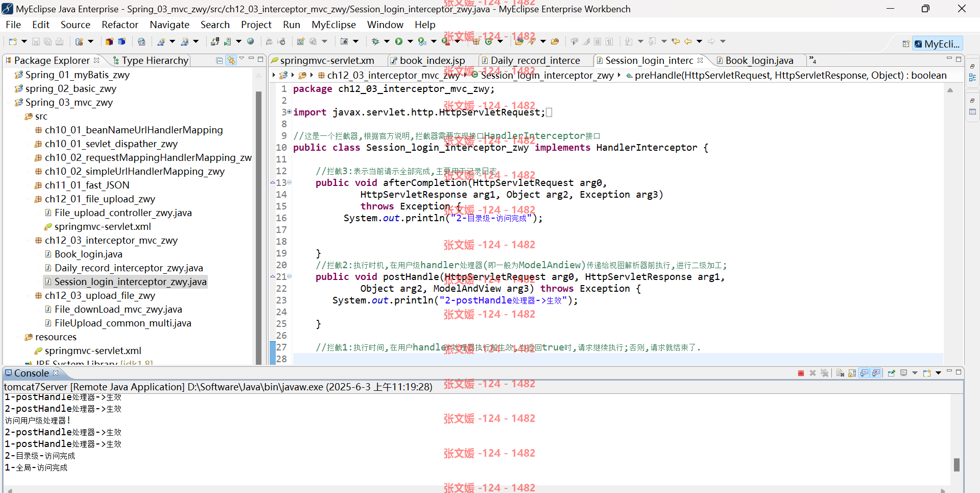Click the Package Explorer vertical scrollbar
Image resolution: width=980 pixels, height=493 pixels.
point(259,227)
